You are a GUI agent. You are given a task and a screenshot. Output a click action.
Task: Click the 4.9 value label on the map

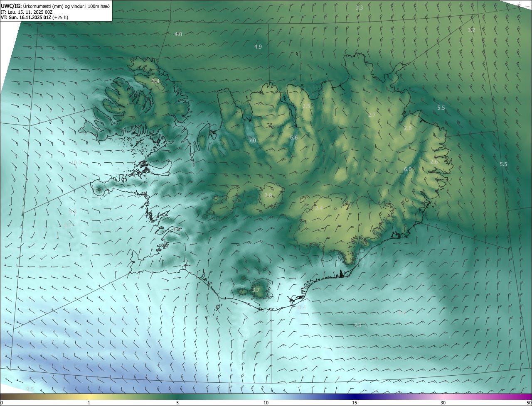258,46
